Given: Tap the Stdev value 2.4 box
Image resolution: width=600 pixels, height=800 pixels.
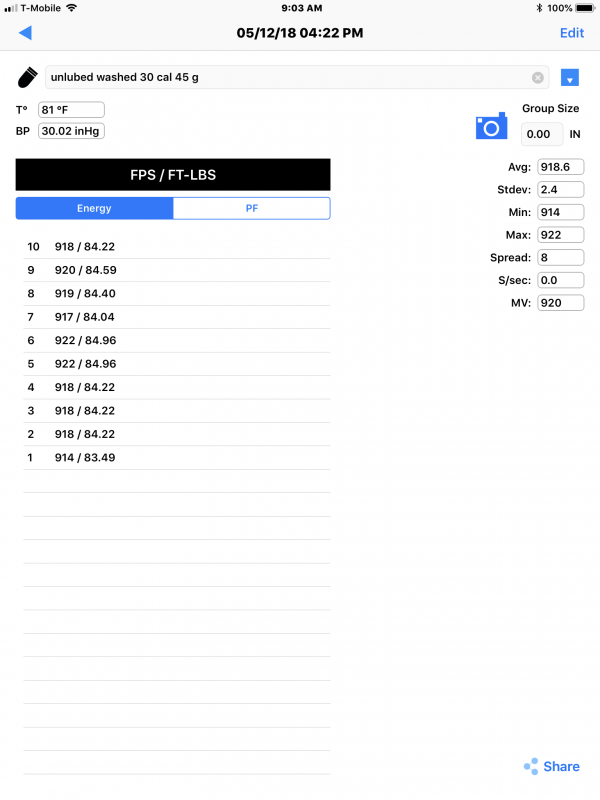Looking at the screenshot, I should 561,190.
